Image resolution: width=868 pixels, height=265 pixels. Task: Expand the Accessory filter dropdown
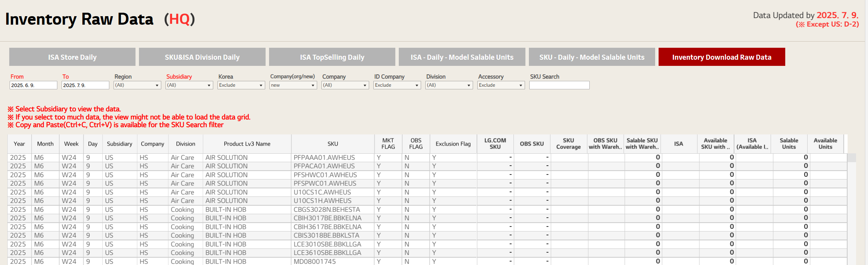click(x=501, y=85)
